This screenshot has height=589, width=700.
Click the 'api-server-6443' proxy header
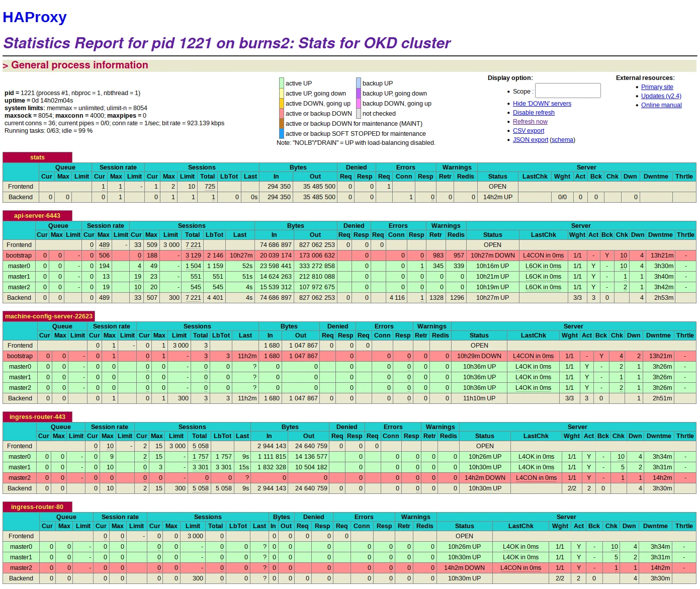pos(37,216)
